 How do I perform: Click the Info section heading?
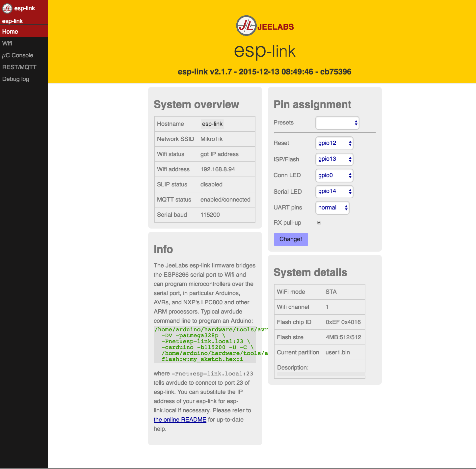(163, 249)
